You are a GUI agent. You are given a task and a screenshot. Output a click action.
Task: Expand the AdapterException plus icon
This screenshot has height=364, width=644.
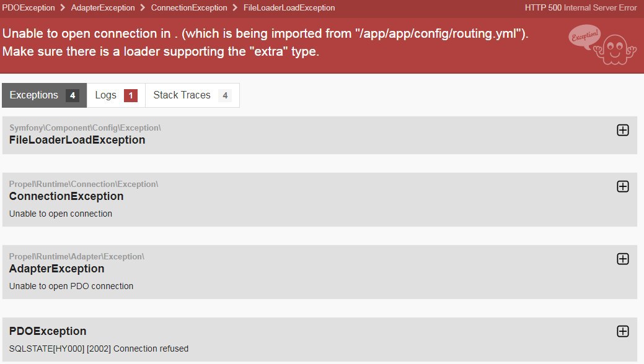(623, 259)
